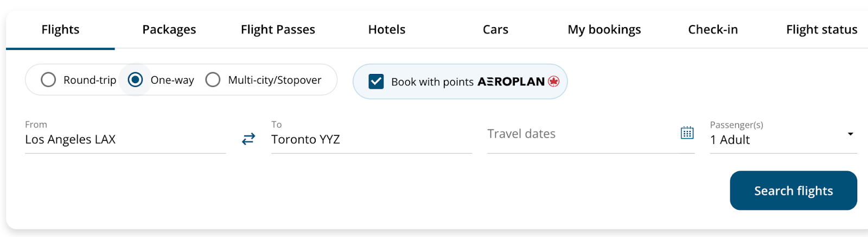
Task: Choose the Multi-city/Stopover radio option
Action: (x=213, y=80)
